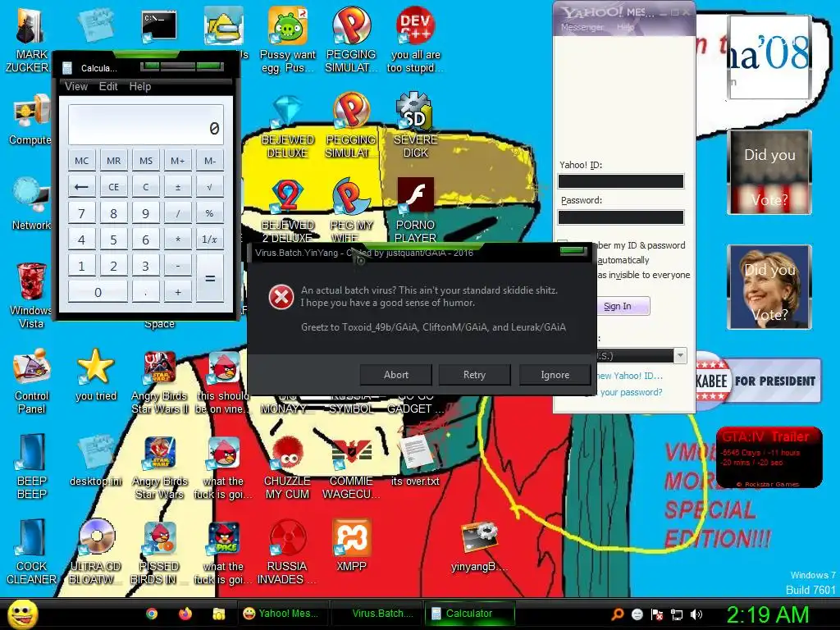The height and width of the screenshot is (630, 840).
Task: Click the 'new Yahoo! ID...' link
Action: pyautogui.click(x=631, y=376)
